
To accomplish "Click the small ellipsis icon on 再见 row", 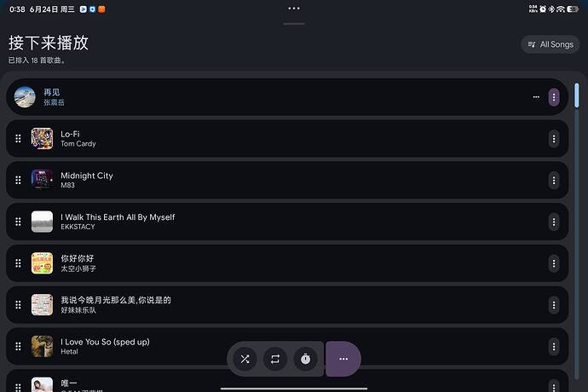I will tap(536, 97).
